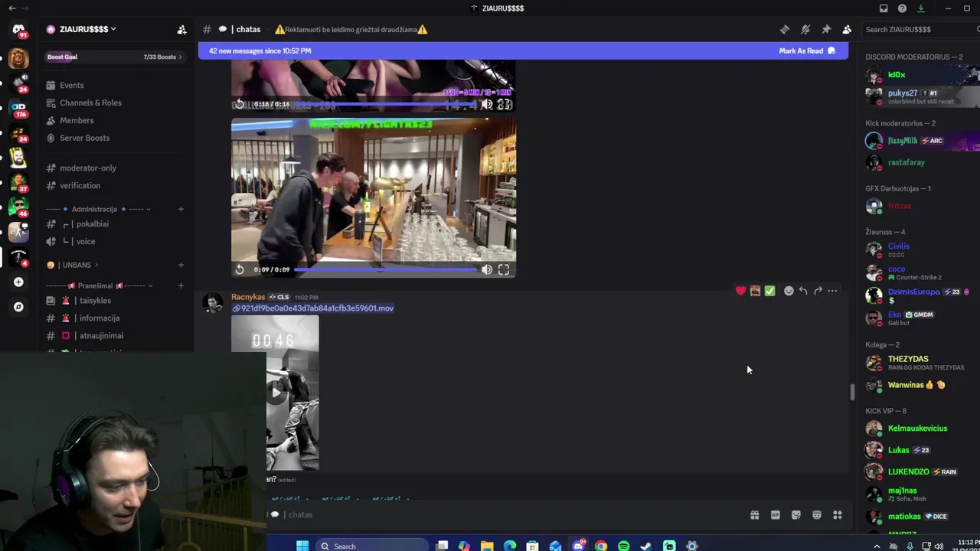980x551 pixels.
Task: Add channel to Administracija category
Action: pos(181,209)
